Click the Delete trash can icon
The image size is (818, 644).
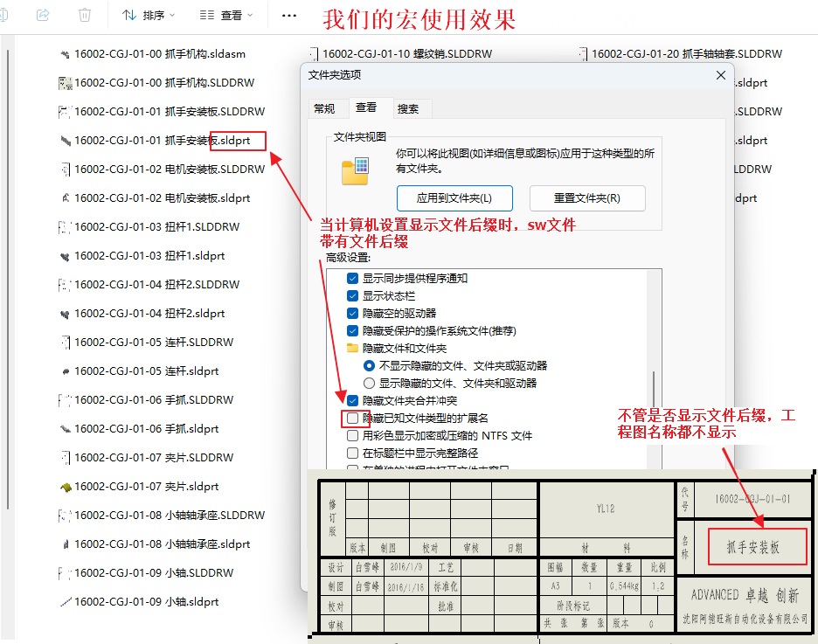85,15
